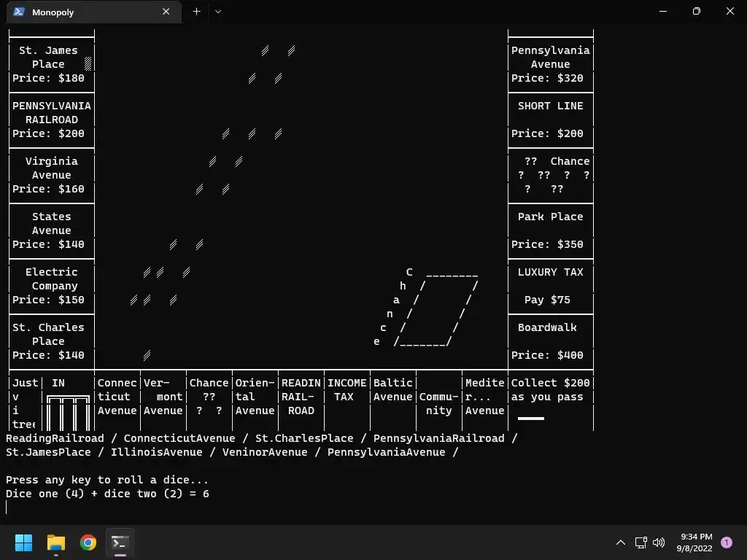Click St.JamesPlace in the properties list

coord(48,452)
